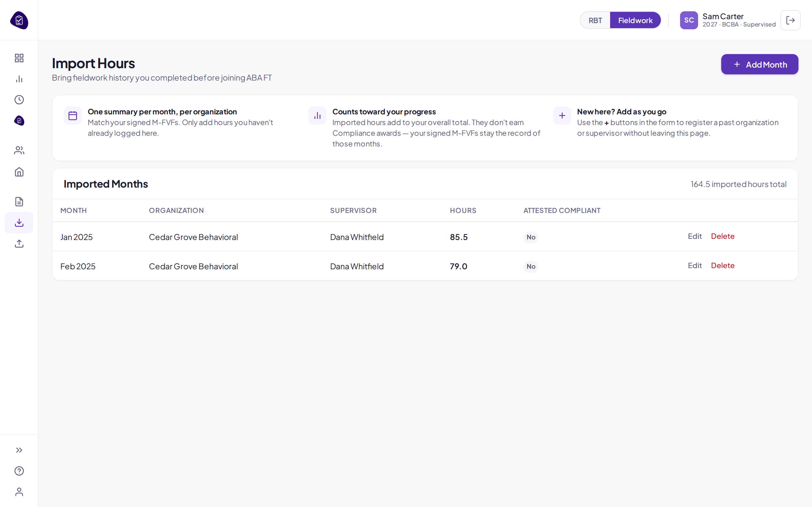Open the home organizations icon in sidebar
This screenshot has height=507, width=812.
[x=19, y=172]
